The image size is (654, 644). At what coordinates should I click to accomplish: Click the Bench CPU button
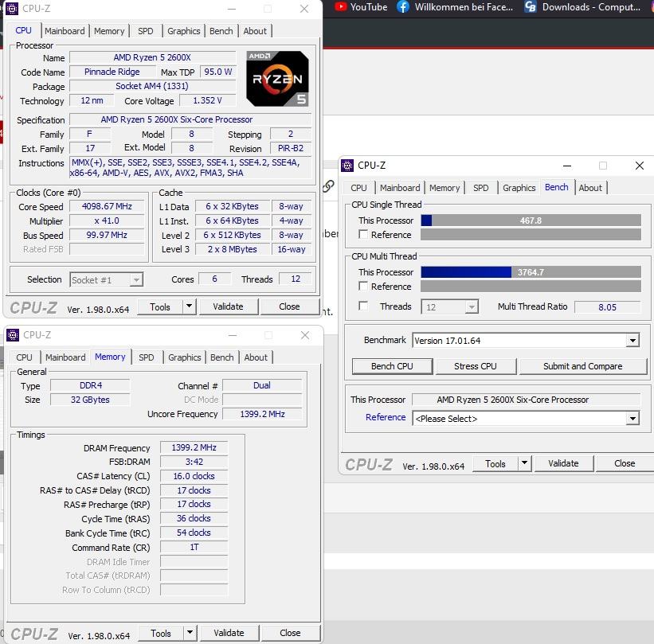coord(392,366)
